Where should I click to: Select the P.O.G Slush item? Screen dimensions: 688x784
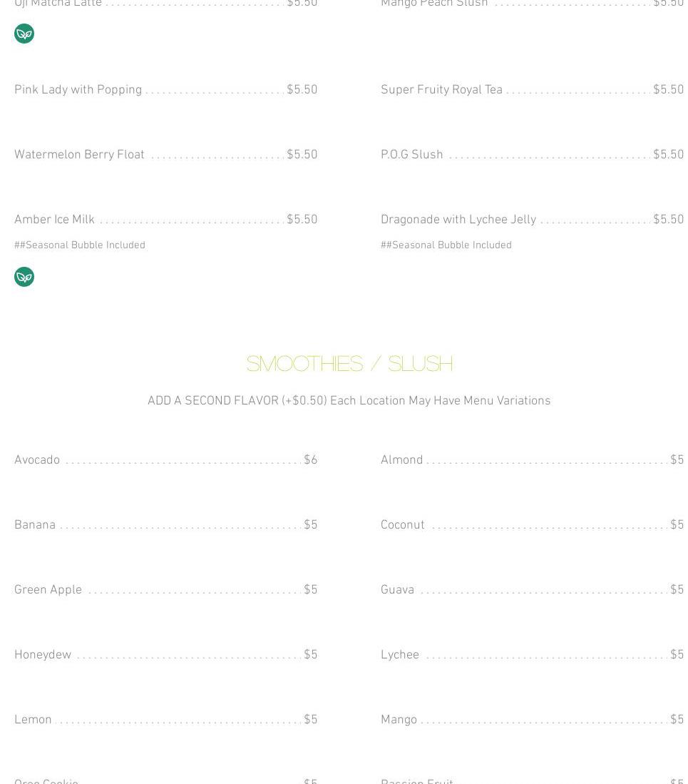coord(412,155)
